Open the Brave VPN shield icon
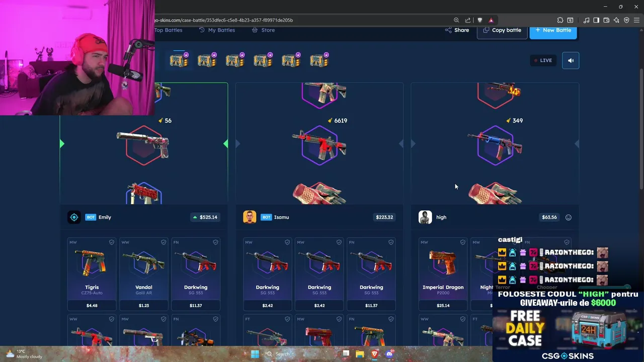The image size is (644, 362). pos(626,20)
